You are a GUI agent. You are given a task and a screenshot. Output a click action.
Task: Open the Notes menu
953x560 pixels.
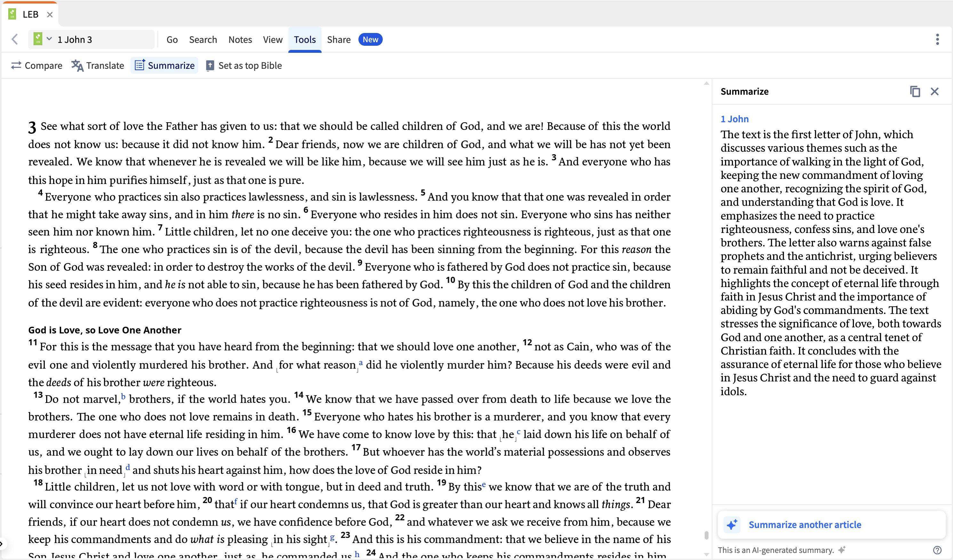[240, 39]
